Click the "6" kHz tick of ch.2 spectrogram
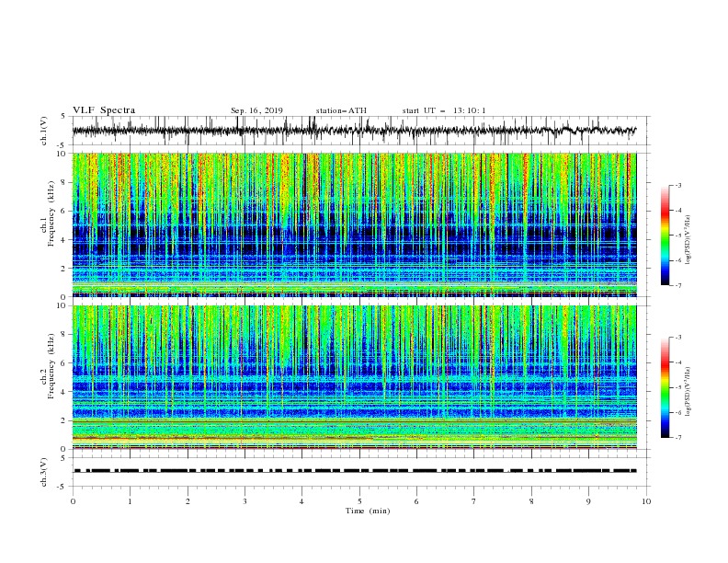The height and width of the screenshot is (563, 728). (64, 363)
